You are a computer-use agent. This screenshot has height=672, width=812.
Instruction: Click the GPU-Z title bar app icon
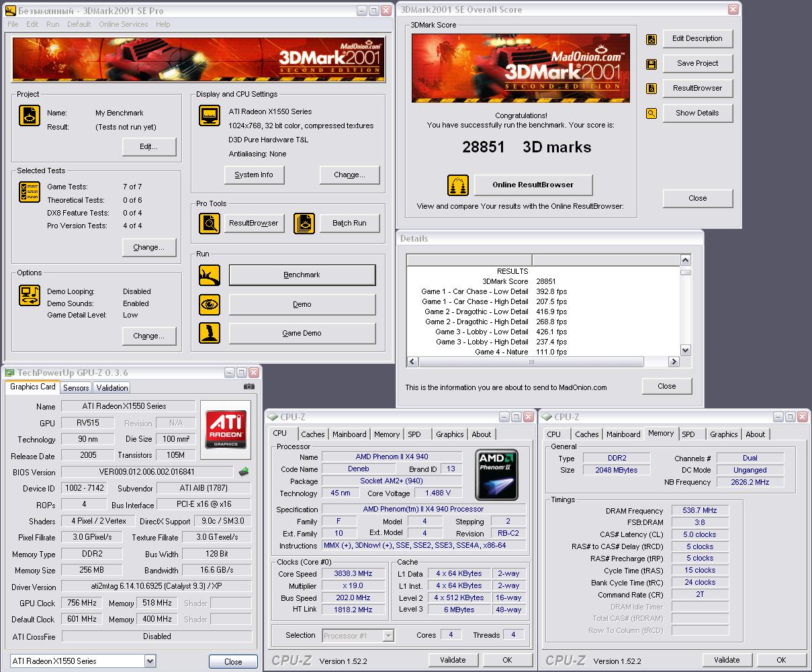pyautogui.click(x=10, y=373)
